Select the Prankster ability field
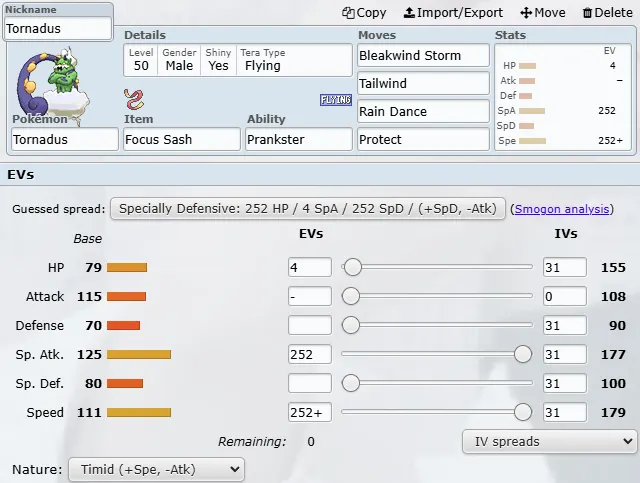Screen dimensions: 640x483 pos(299,139)
